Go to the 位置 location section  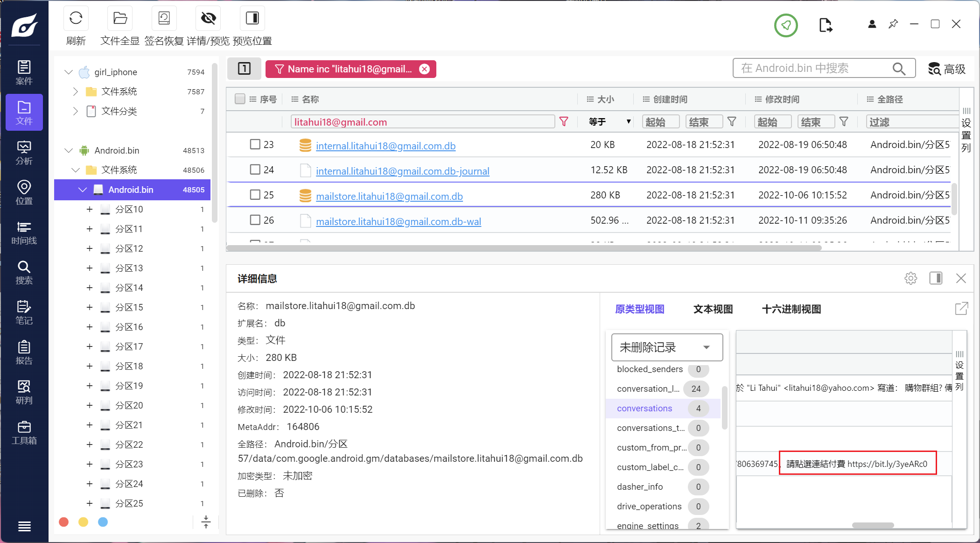tap(24, 192)
